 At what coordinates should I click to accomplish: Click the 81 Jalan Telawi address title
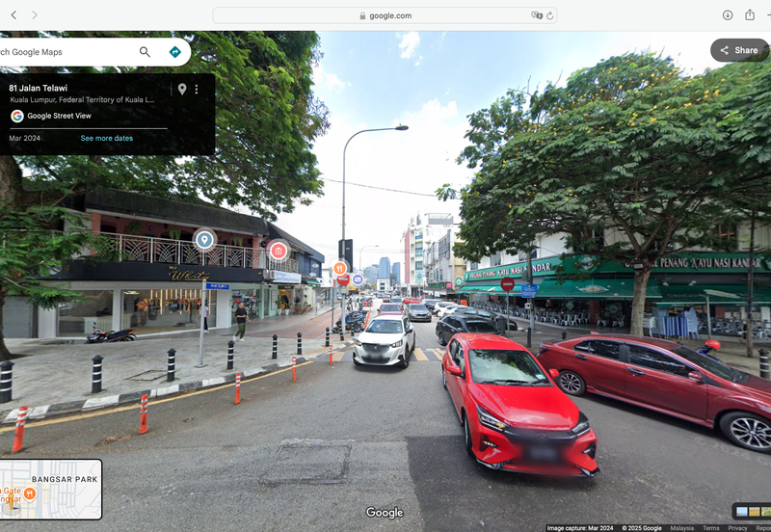pyautogui.click(x=39, y=88)
